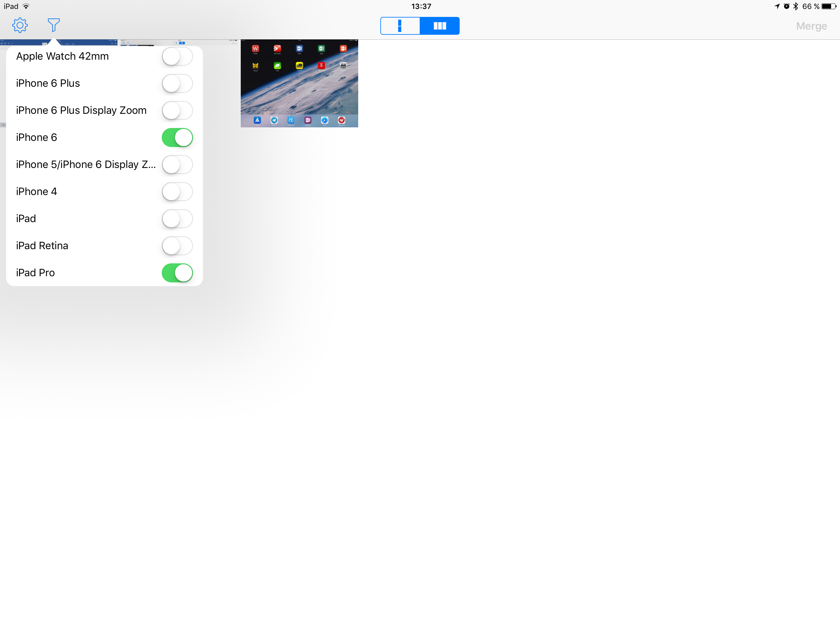Tap the battery indicator in status bar
The height and width of the screenshot is (630, 840).
point(829,6)
